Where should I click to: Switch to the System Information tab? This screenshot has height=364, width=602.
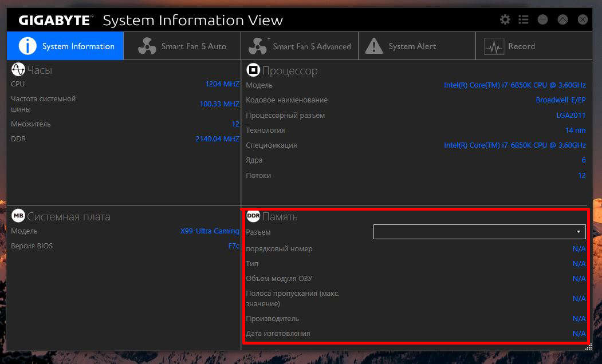(65, 46)
